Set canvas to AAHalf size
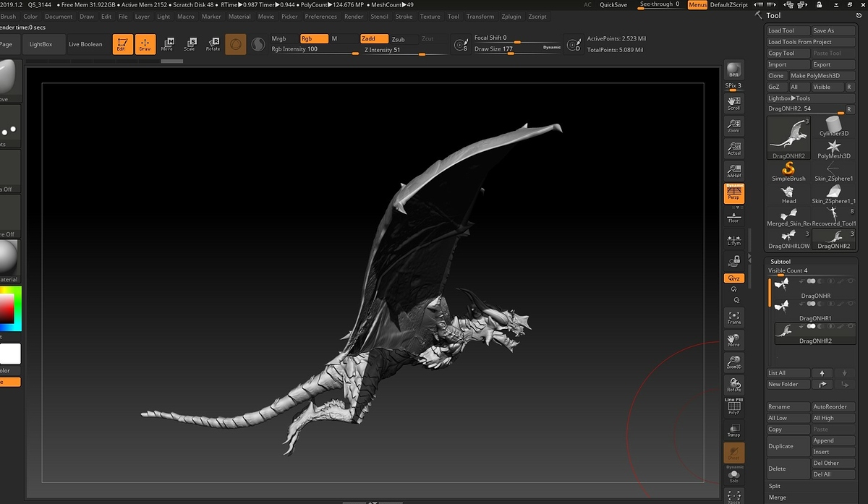Image resolution: width=868 pixels, height=504 pixels. pos(734,171)
